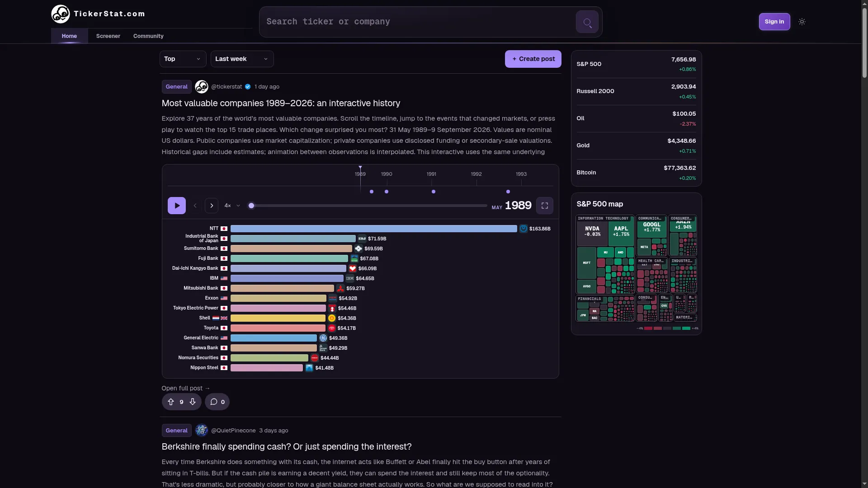868x488 pixels.
Task: Click the Shell logo icon beside its bar
Action: point(332,318)
